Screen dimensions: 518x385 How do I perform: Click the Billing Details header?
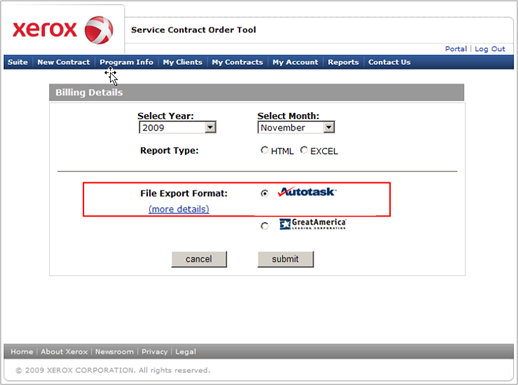(x=256, y=92)
